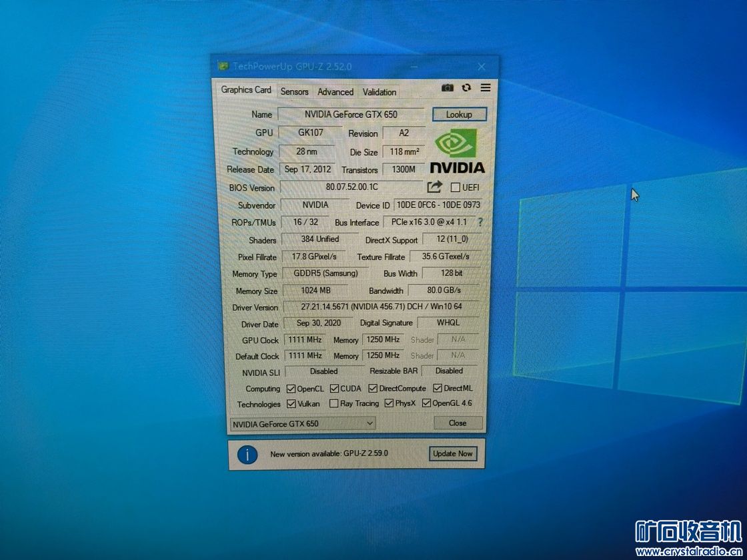Click the GPU Clock value 1111 MHz
The width and height of the screenshot is (747, 560).
click(x=305, y=339)
